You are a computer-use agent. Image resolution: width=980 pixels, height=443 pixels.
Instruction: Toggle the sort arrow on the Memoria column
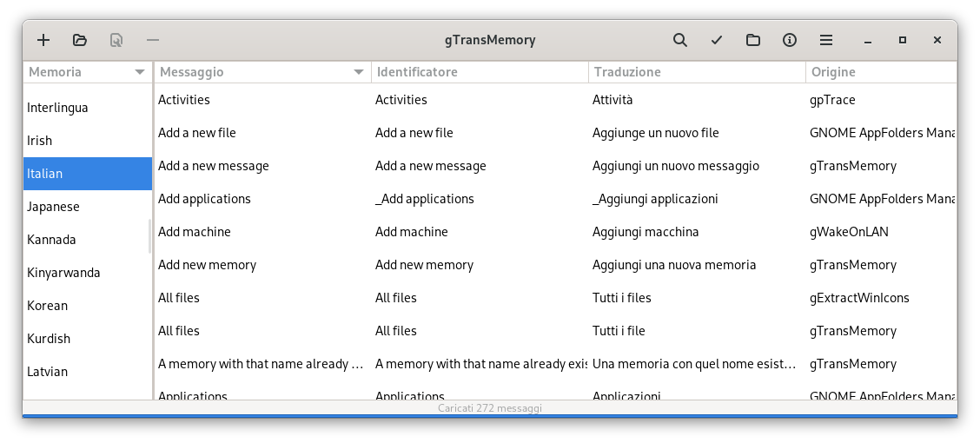[140, 72]
